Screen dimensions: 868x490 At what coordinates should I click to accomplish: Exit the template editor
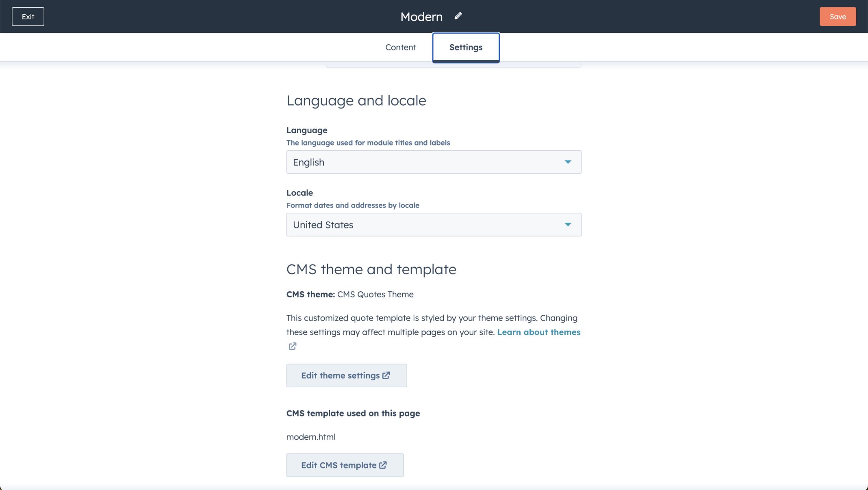click(x=28, y=17)
